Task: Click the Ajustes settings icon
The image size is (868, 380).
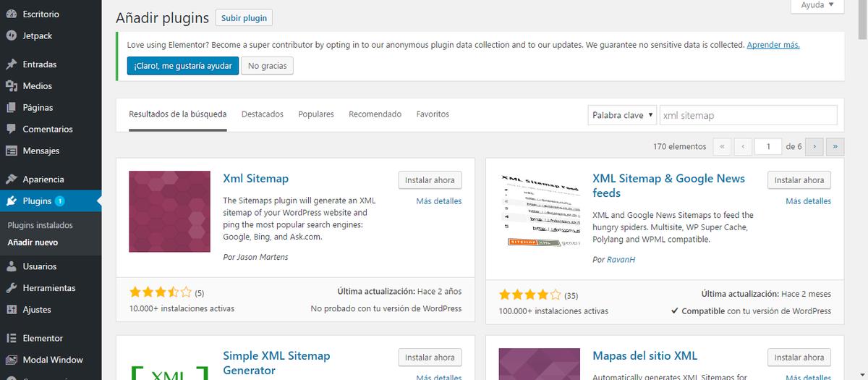Action: coord(11,310)
